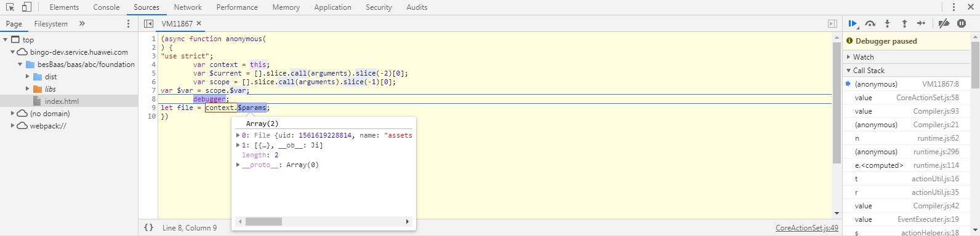980x236 pixels.
Task: Open the CoreActionSet.js:49 link
Action: coord(806,228)
